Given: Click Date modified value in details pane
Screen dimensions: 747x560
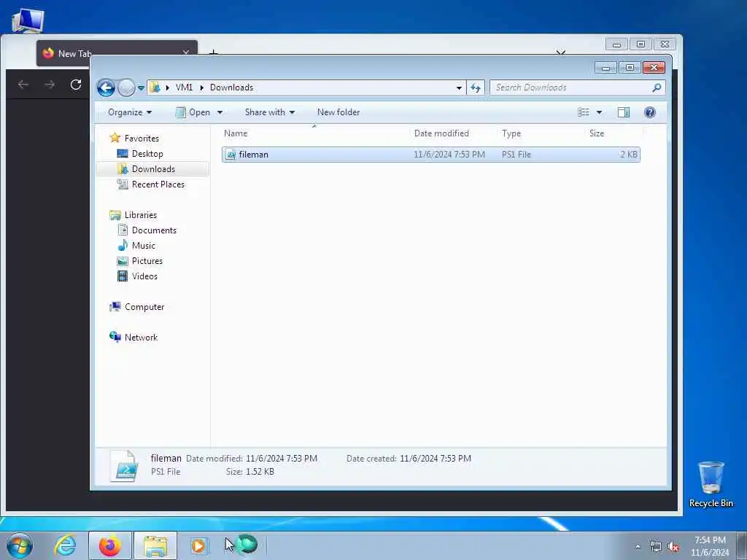Looking at the screenshot, I should 282,459.
